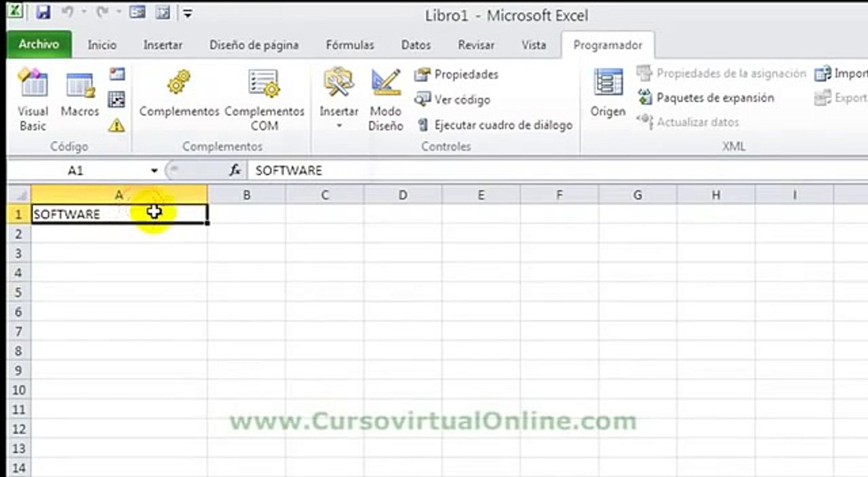Open the XML Origen pane
This screenshot has width=868, height=477.
click(608, 94)
